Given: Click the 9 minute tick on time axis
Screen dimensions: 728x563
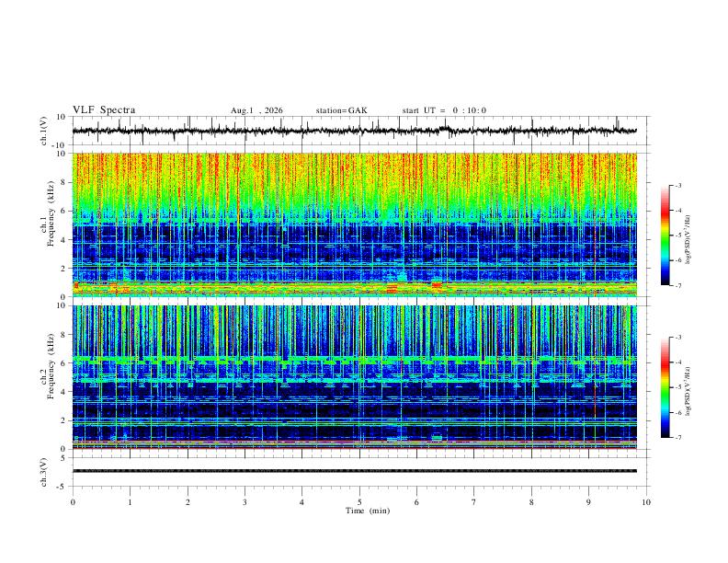Looking at the screenshot, I should (x=588, y=502).
